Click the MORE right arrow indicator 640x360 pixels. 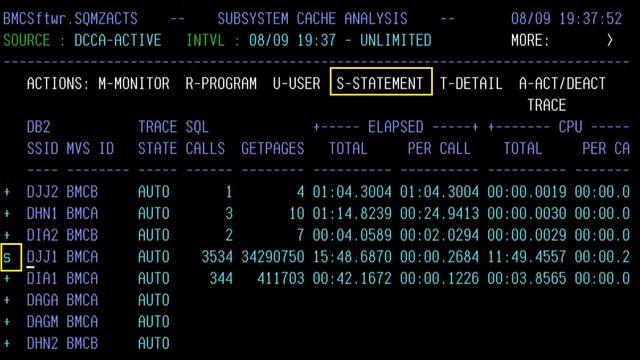pyautogui.click(x=609, y=40)
